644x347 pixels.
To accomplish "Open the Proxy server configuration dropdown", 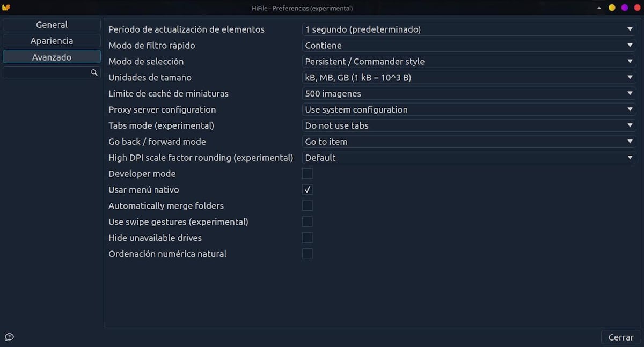I will click(469, 109).
